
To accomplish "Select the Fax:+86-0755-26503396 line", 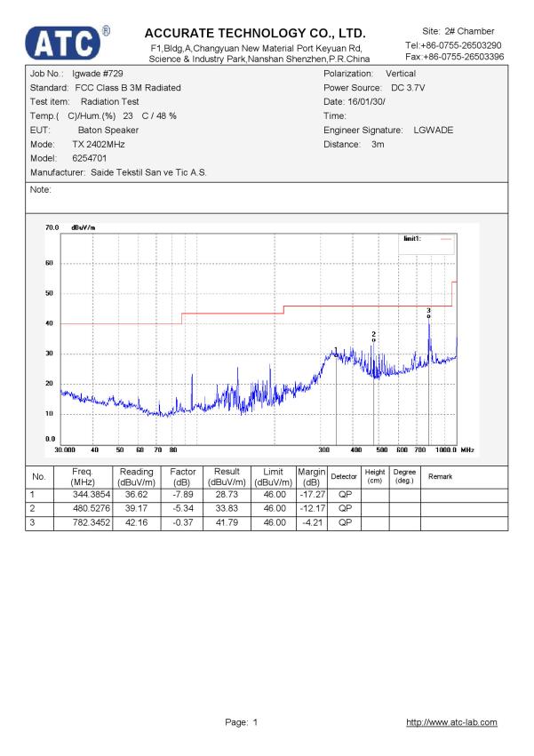I will [454, 56].
